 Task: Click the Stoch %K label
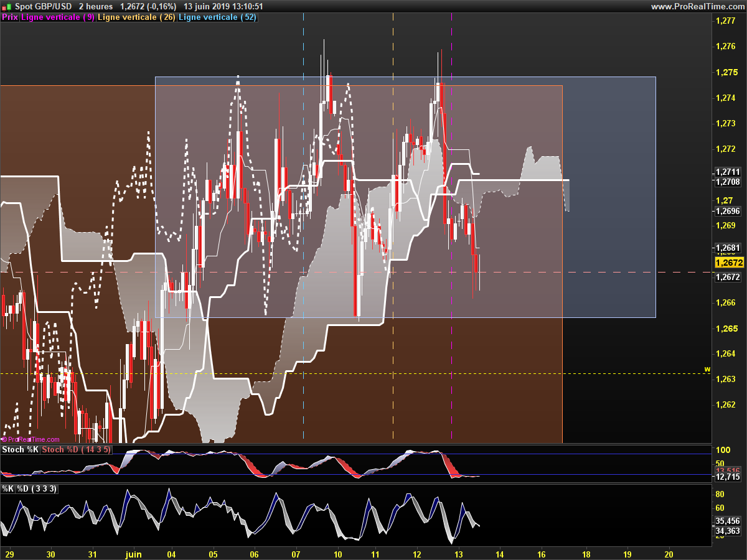[x=21, y=449]
